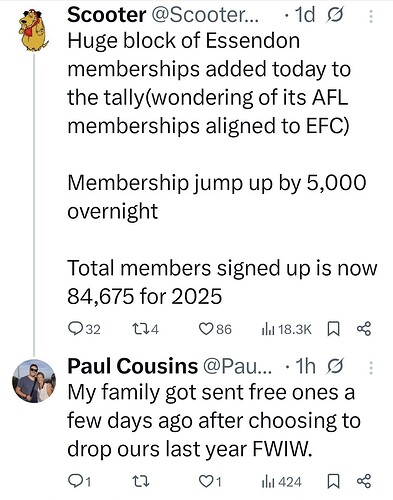Retweet Paul Cousins' reply
Image resolution: width=393 pixels, height=500 pixels.
tap(141, 482)
